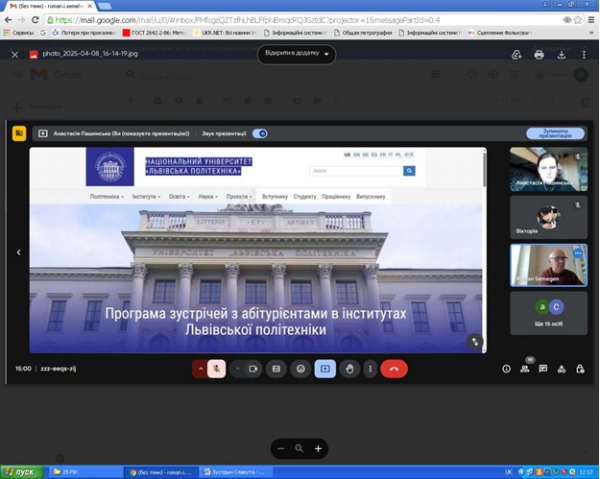600x479 pixels.
Task: Click the previous arrow left of presentation
Action: pyautogui.click(x=18, y=252)
